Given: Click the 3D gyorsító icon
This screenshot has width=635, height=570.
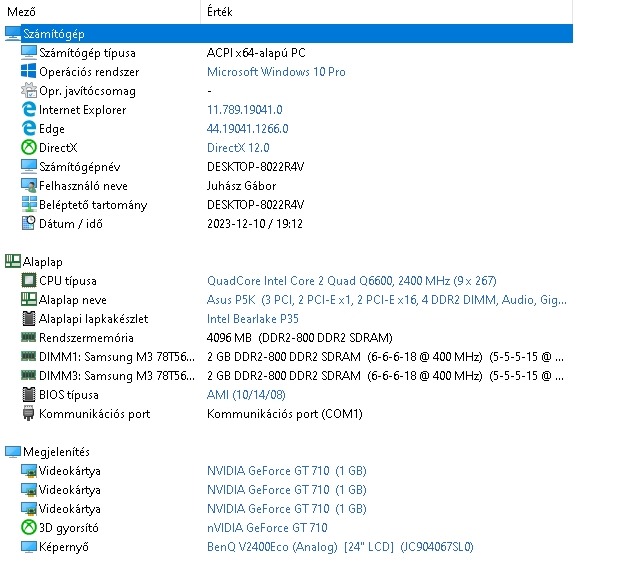Looking at the screenshot, I should (28, 527).
